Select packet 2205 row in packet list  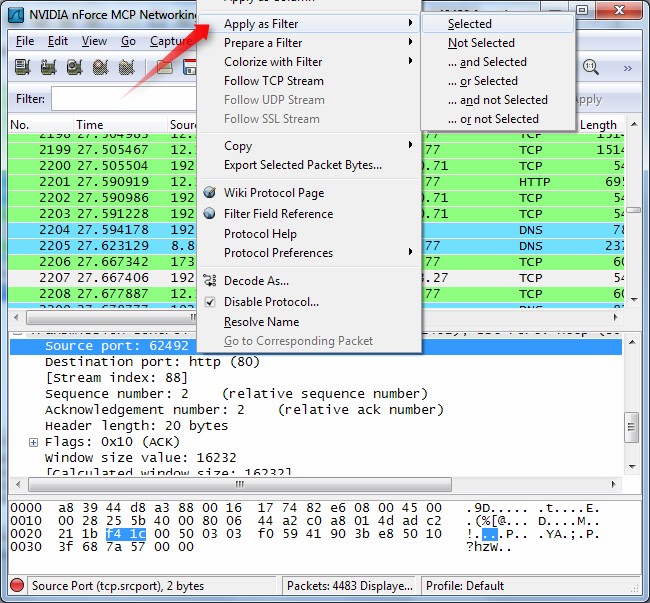click(x=100, y=246)
